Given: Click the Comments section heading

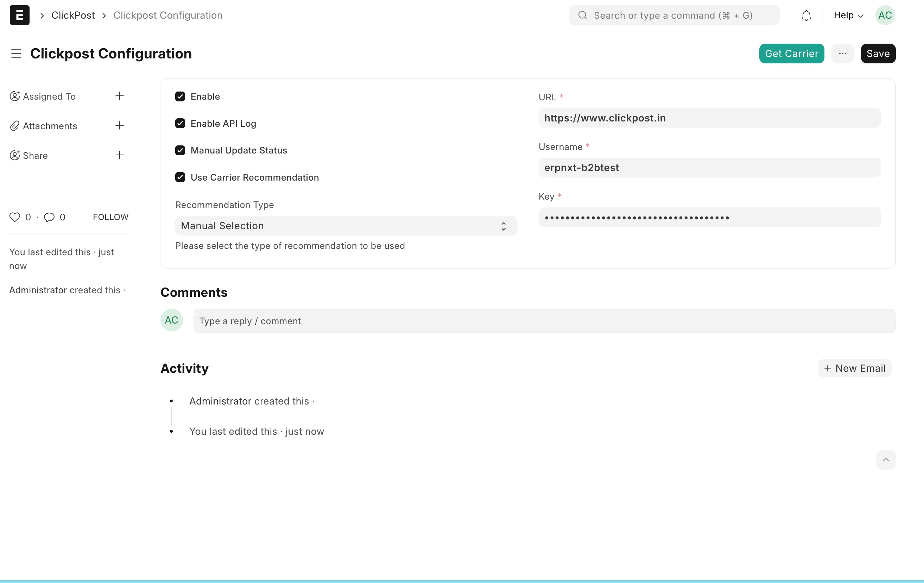Looking at the screenshot, I should tap(194, 293).
